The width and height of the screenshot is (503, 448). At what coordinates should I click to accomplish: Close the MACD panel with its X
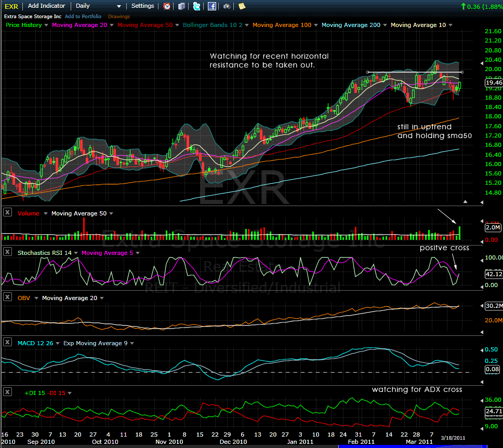7,342
